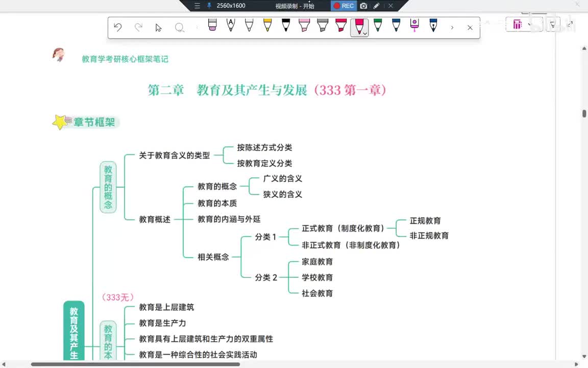Click 正式教育（制度化教育）node

tap(343, 228)
